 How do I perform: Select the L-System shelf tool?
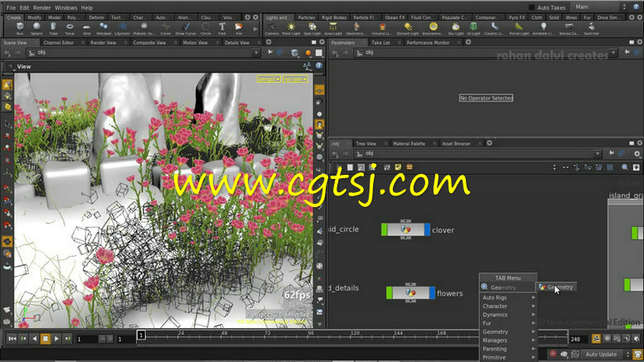(122, 28)
